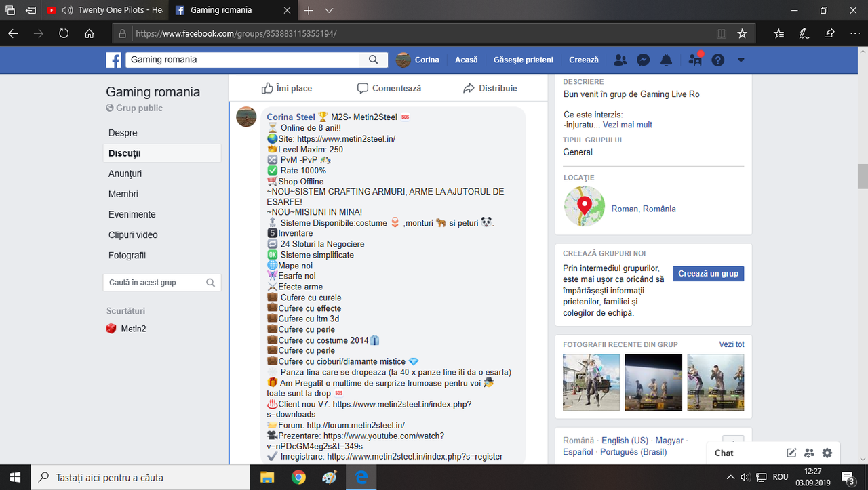Open Găsește prieteni
Viewport: 868px width, 490px height.
tap(524, 60)
